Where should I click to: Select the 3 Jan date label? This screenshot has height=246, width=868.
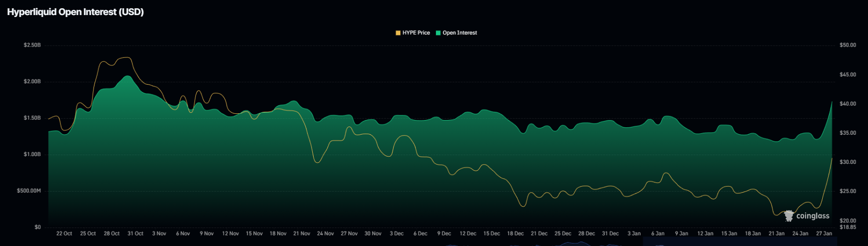(634, 234)
